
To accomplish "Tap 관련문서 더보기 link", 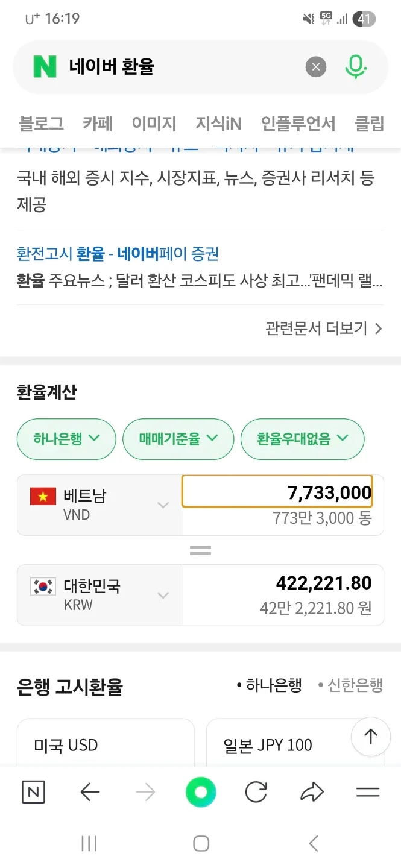I will point(324,329).
